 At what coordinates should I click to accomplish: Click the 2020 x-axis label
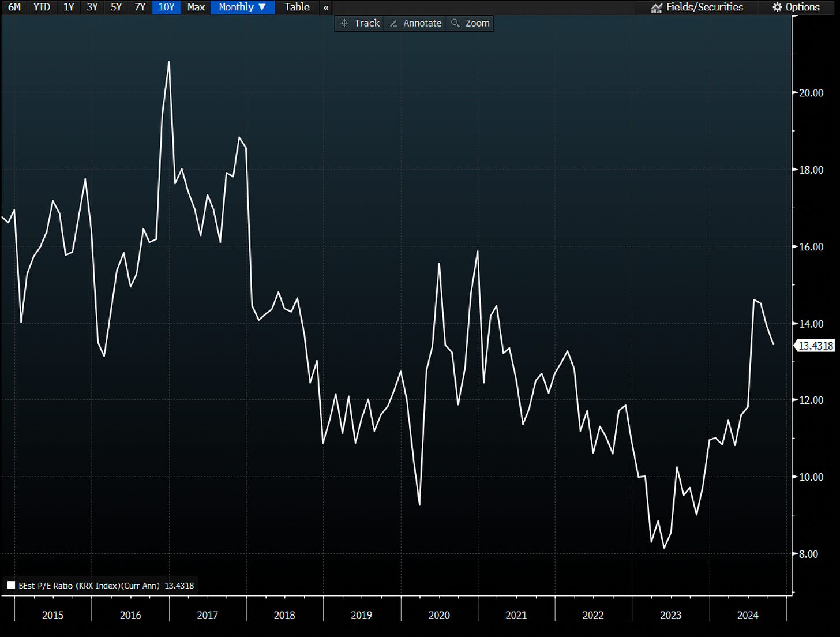[439, 615]
